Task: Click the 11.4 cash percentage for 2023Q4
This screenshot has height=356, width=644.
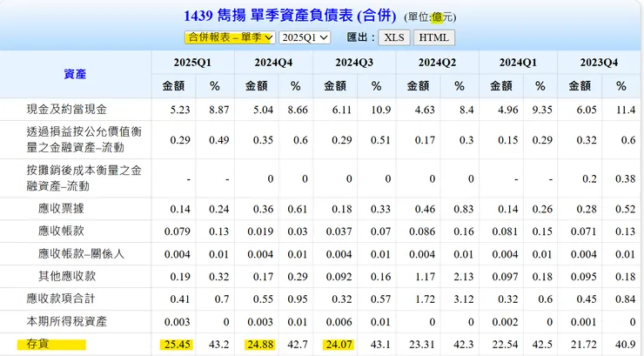Action: 626,110
